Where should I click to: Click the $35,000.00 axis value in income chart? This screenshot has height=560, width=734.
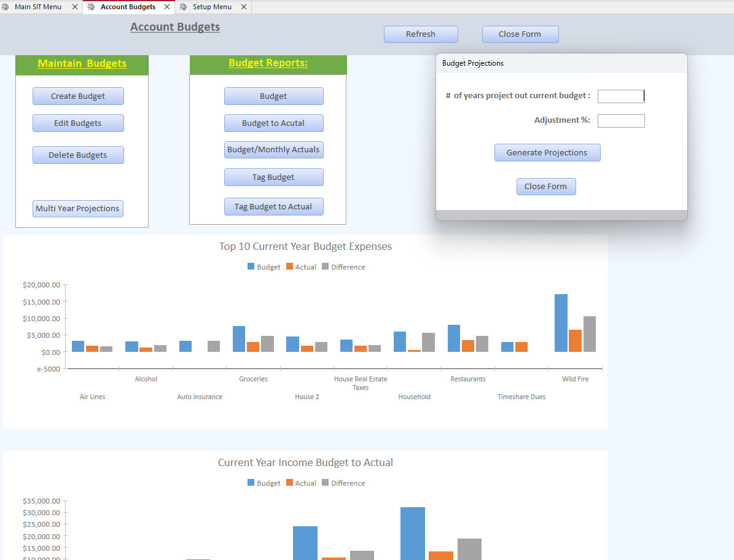tap(41, 501)
